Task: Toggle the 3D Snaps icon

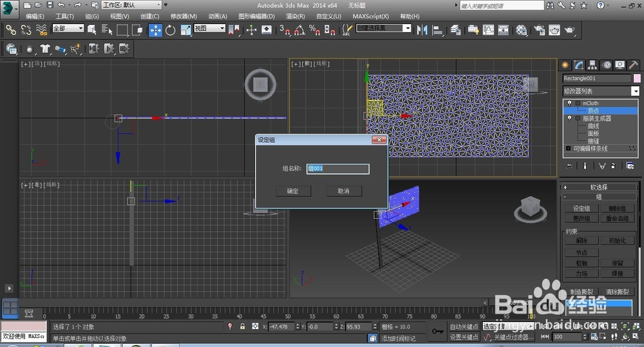Action: coord(285,30)
